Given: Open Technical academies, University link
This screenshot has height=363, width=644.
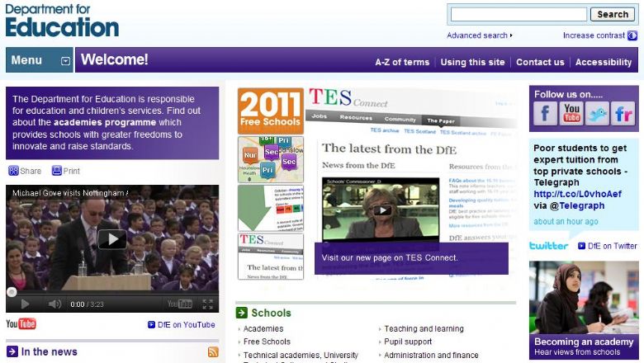Looking at the screenshot, I should tap(301, 356).
